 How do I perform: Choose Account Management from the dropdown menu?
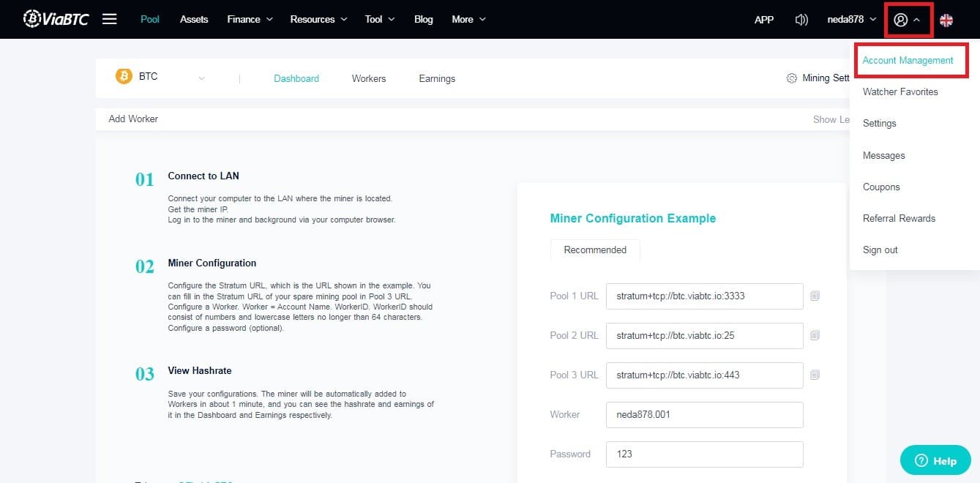908,60
